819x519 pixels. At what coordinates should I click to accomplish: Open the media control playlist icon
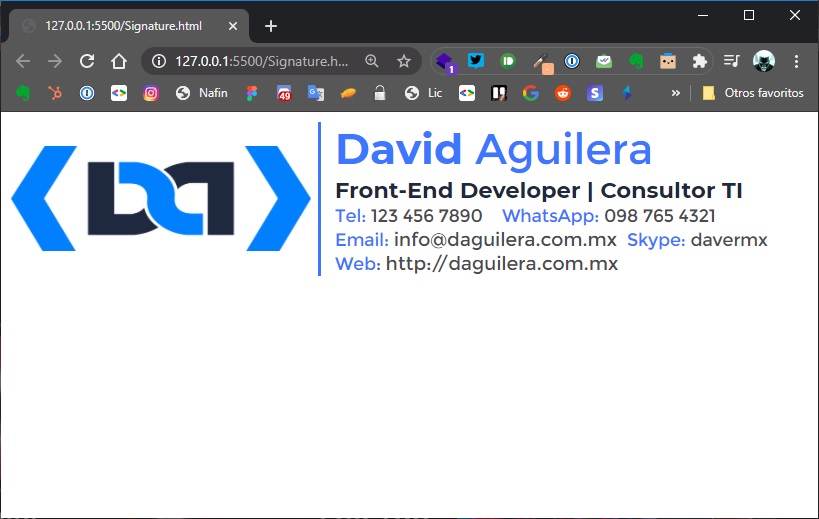click(732, 62)
